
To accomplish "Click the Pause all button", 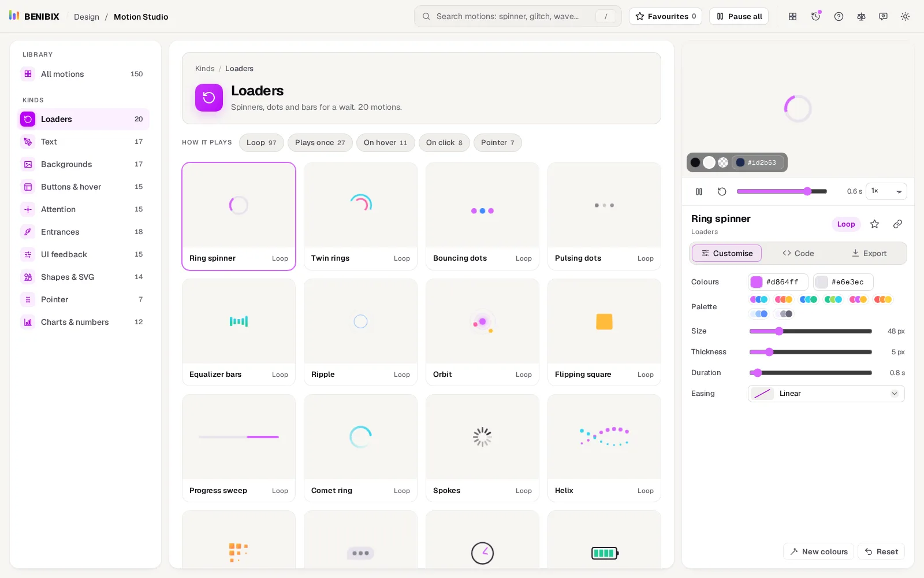I will tap(739, 17).
